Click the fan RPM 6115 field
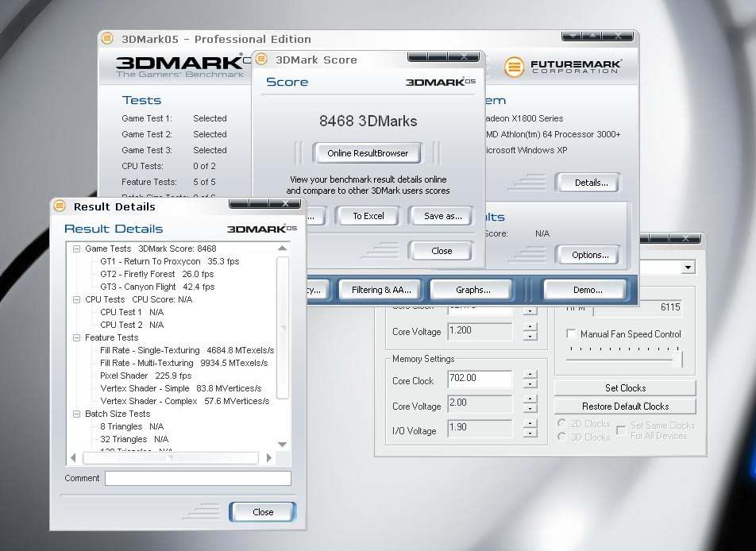 (638, 307)
